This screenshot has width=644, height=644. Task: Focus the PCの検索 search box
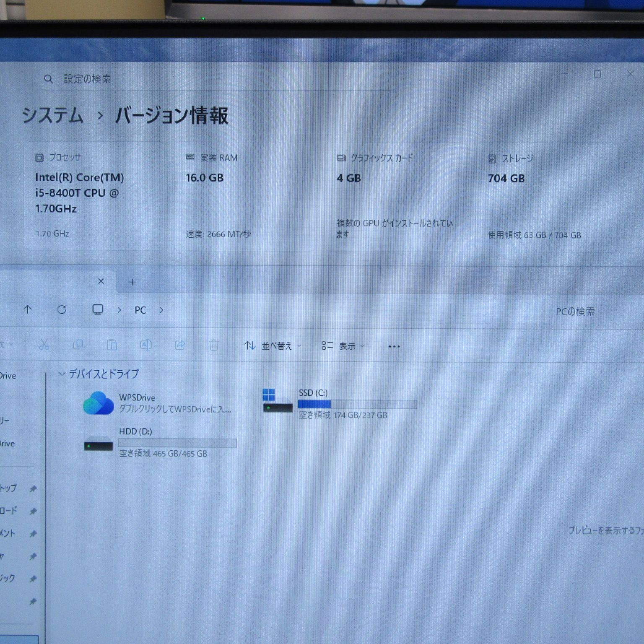575,312
